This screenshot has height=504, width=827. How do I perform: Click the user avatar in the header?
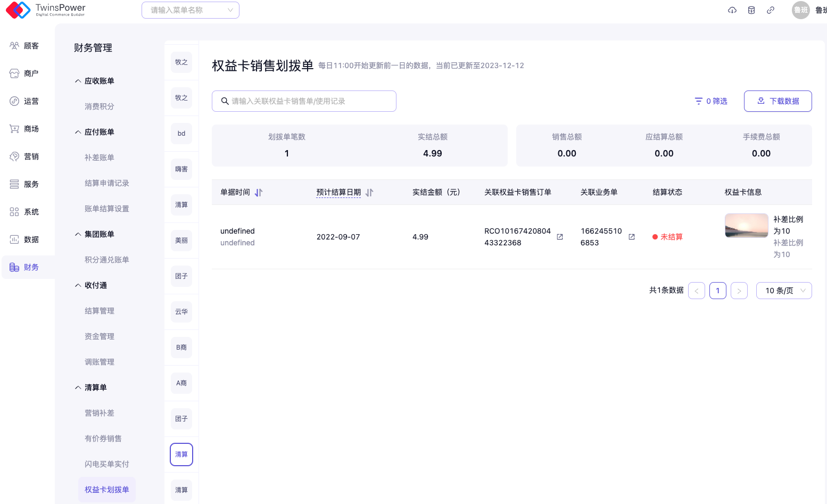[800, 10]
